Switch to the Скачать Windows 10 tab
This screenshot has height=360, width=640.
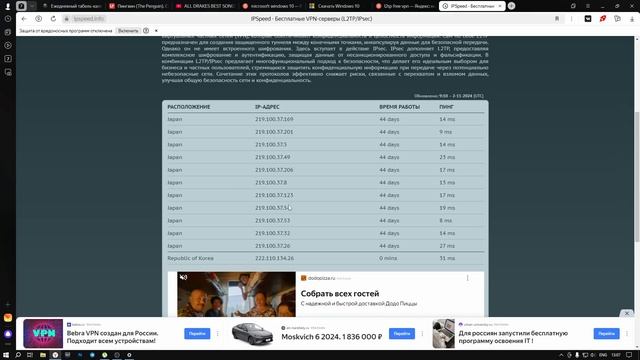338,6
